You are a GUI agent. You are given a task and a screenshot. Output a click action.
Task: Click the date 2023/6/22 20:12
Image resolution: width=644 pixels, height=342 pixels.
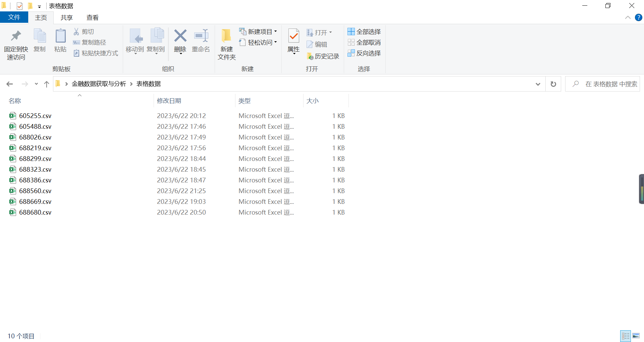click(x=181, y=116)
